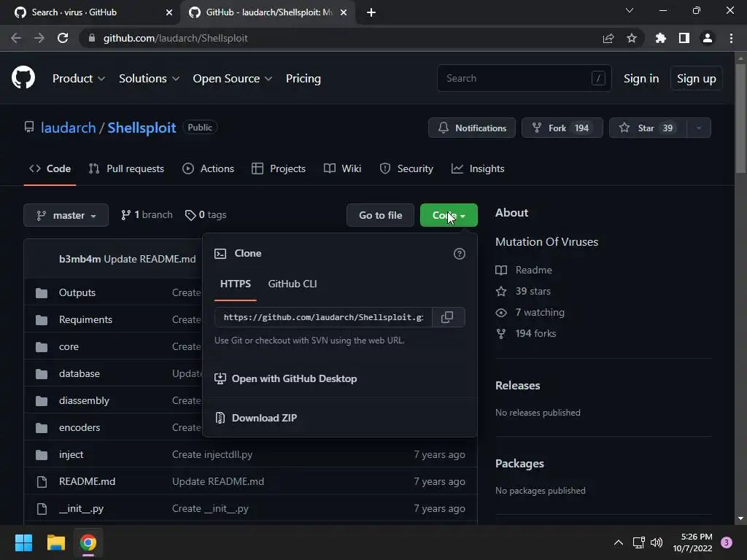Viewport: 747px width, 560px height.
Task: Open star lists dropdown arrow
Action: click(699, 128)
